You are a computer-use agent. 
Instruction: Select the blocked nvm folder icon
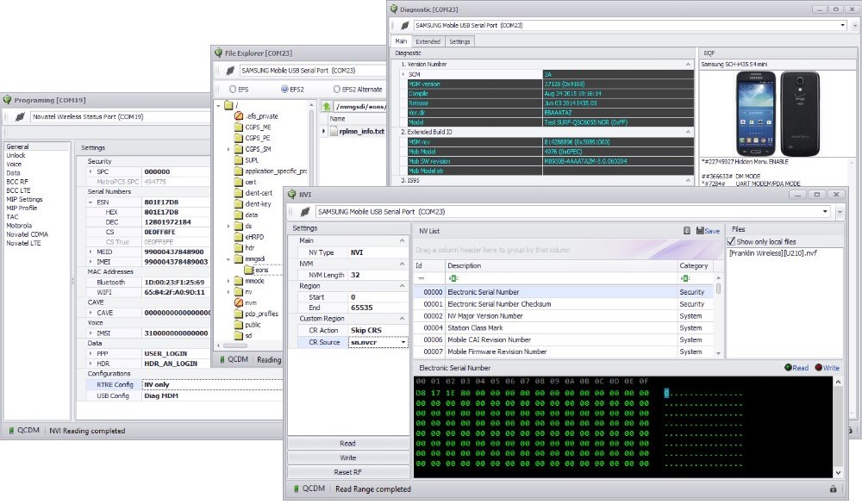239,303
